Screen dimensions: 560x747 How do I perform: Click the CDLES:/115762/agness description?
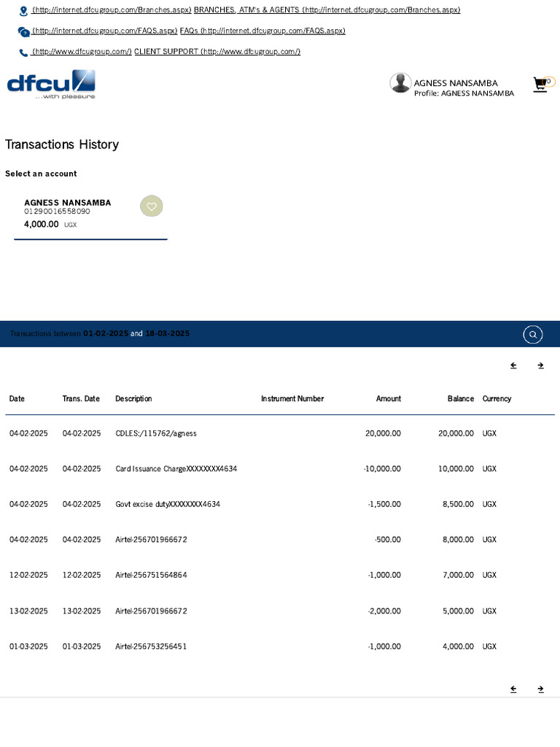156,433
